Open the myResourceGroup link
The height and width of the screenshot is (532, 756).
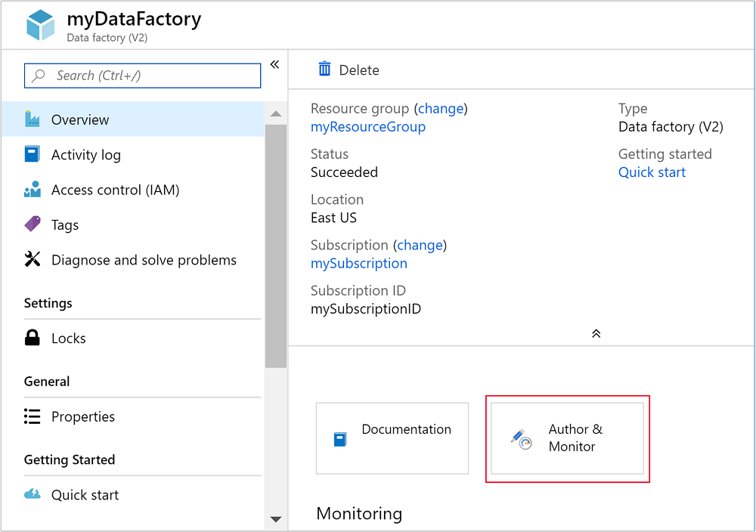pos(368,126)
